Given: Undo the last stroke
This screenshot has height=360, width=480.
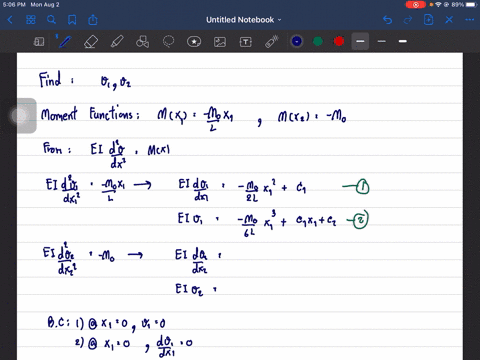Looking at the screenshot, I should tap(387, 20).
